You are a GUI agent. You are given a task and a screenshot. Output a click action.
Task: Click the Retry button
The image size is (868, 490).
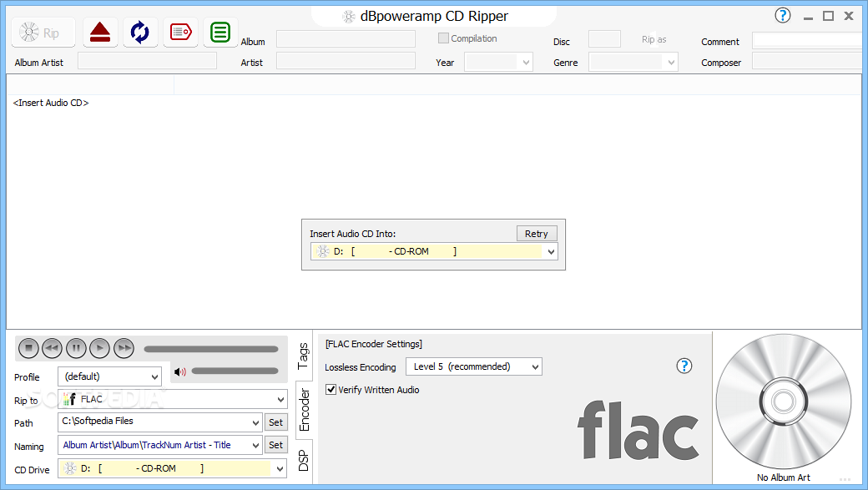[537, 233]
